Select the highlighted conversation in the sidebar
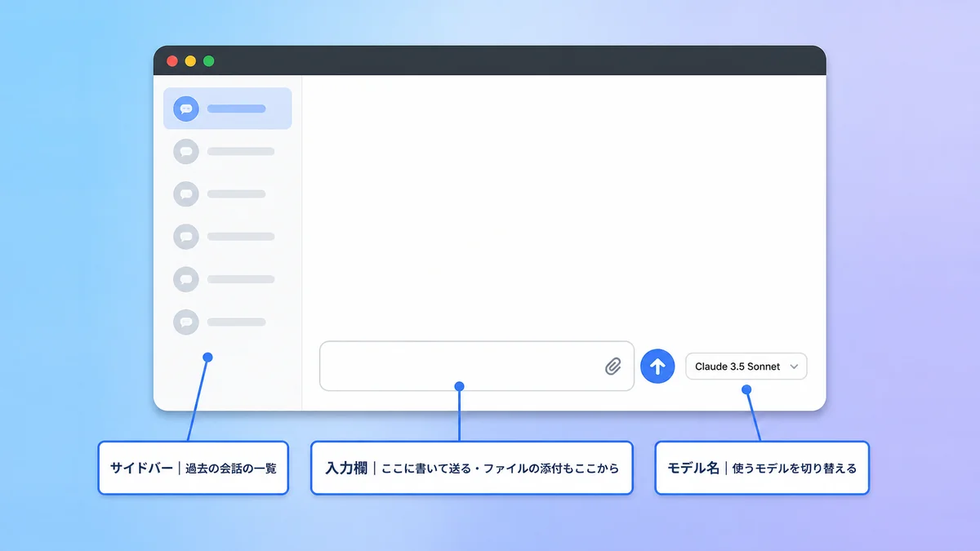The image size is (980, 551). 228,109
